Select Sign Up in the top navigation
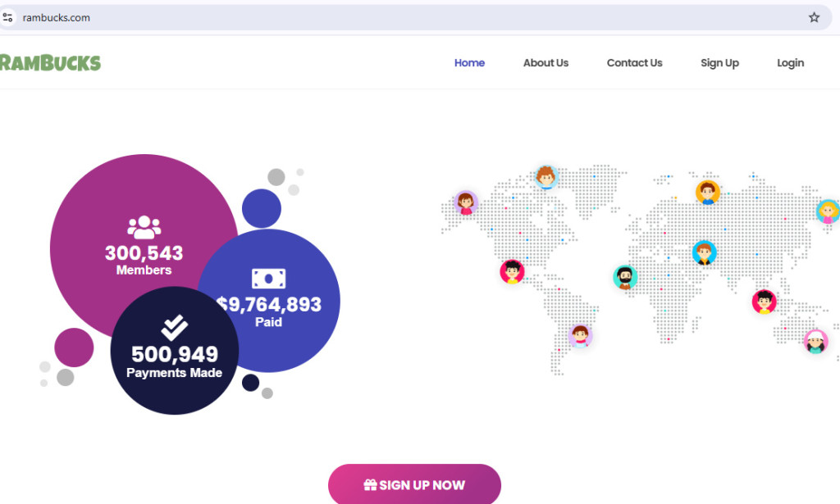Viewport: 840px width, 504px height. coord(719,63)
